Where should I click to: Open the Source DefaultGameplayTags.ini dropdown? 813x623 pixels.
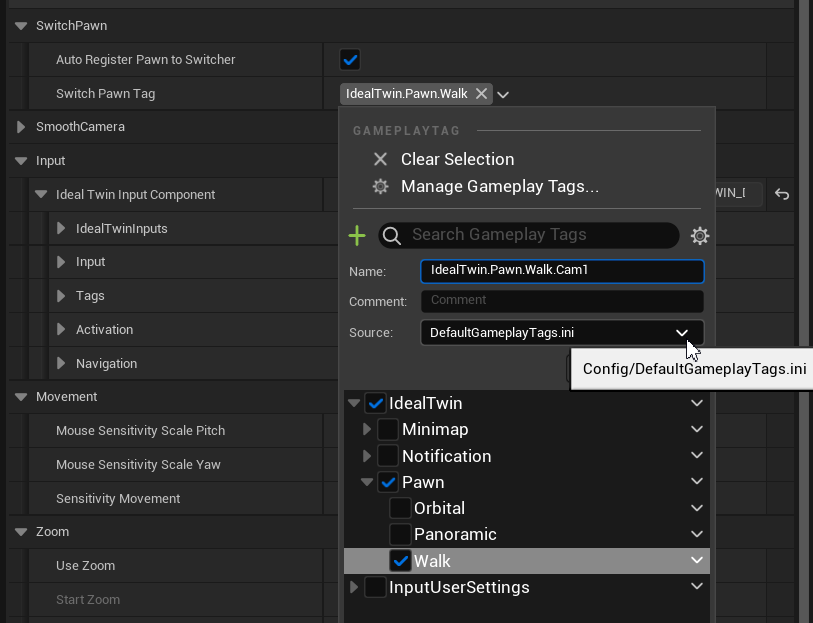pos(562,333)
